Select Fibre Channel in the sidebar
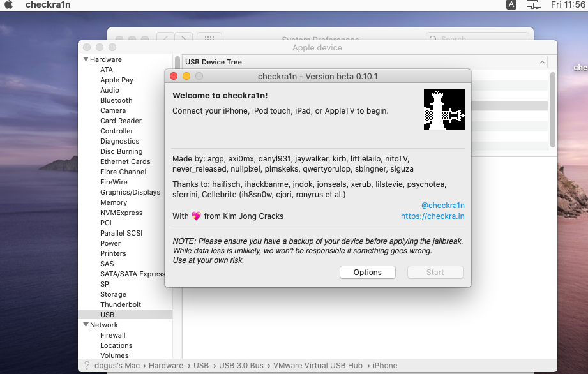 pyautogui.click(x=123, y=172)
